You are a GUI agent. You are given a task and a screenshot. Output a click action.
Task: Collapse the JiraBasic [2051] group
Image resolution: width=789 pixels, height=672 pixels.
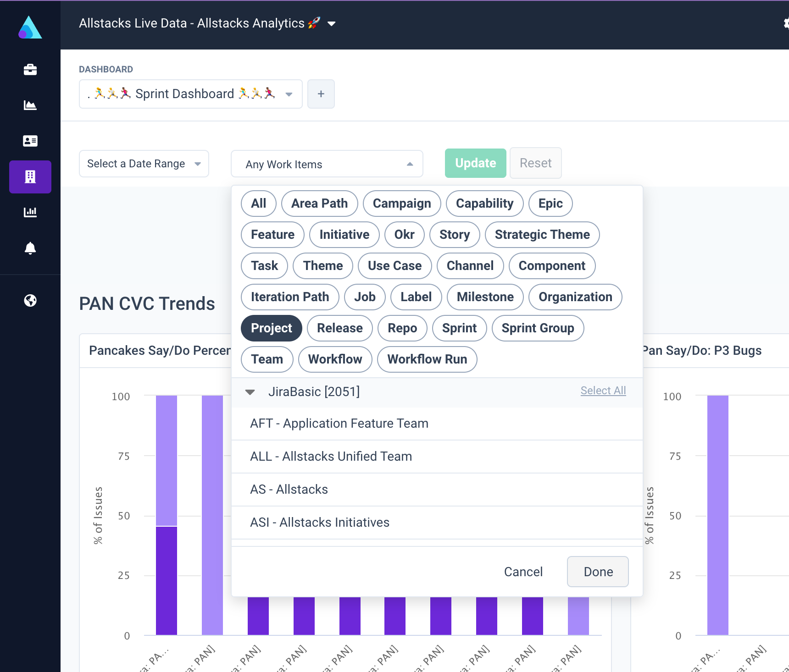(x=250, y=392)
